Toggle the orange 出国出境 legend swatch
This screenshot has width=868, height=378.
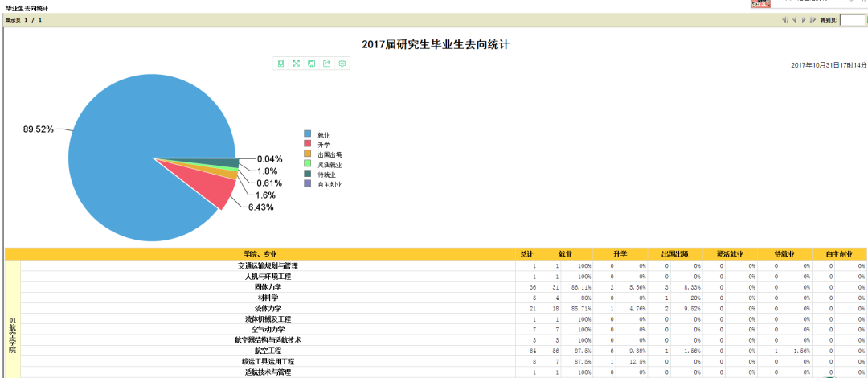click(307, 154)
